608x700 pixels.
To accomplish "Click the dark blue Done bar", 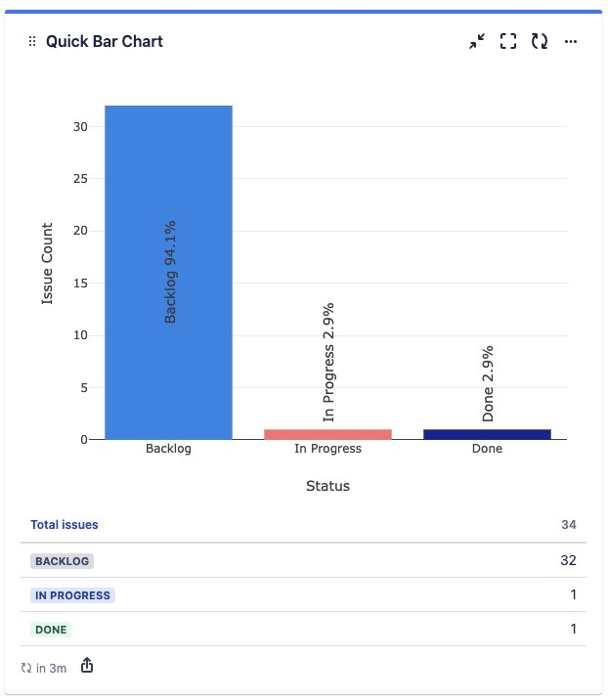I will pos(487,434).
